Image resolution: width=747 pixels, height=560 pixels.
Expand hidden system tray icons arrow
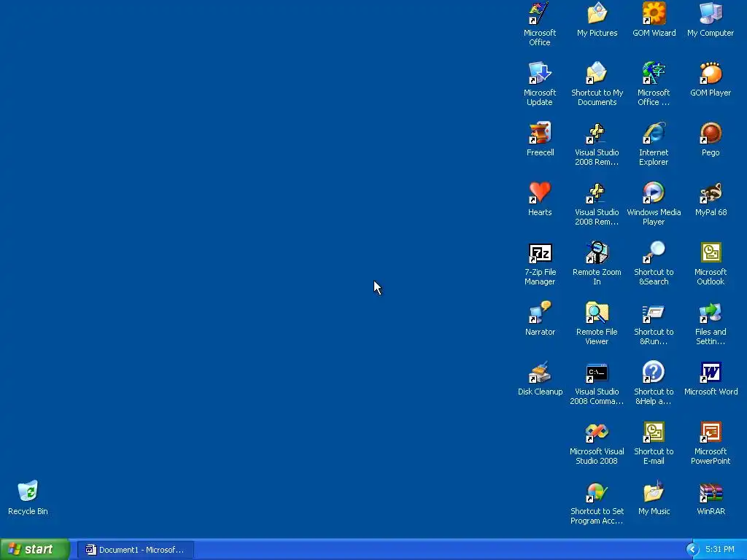tap(692, 550)
